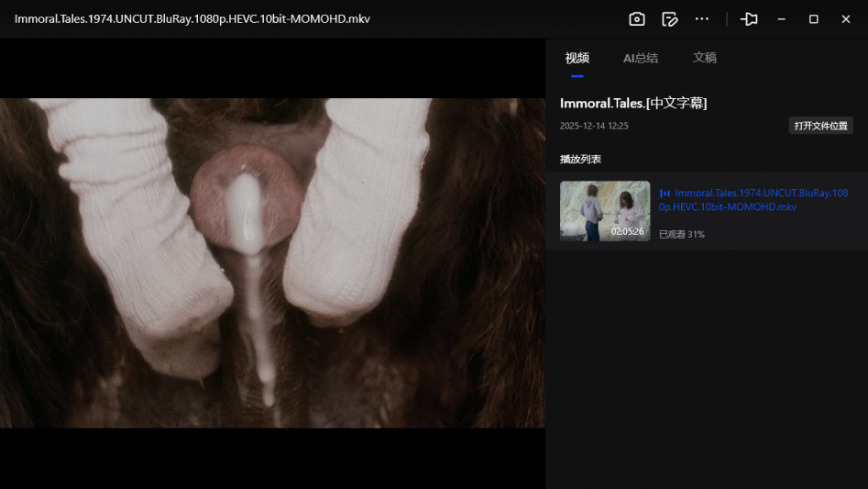Maximize the player window
This screenshot has width=868, height=489.
813,19
